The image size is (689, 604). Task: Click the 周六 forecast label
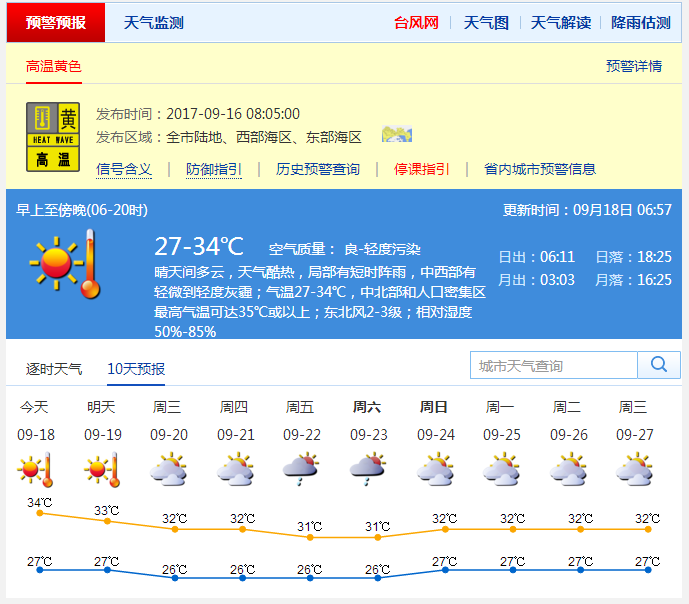(367, 407)
